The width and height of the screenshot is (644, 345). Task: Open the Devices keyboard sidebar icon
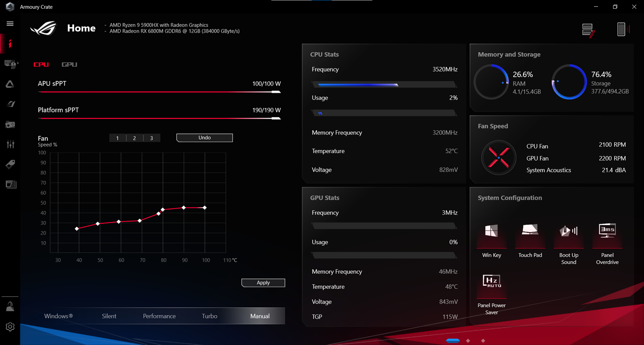point(10,64)
